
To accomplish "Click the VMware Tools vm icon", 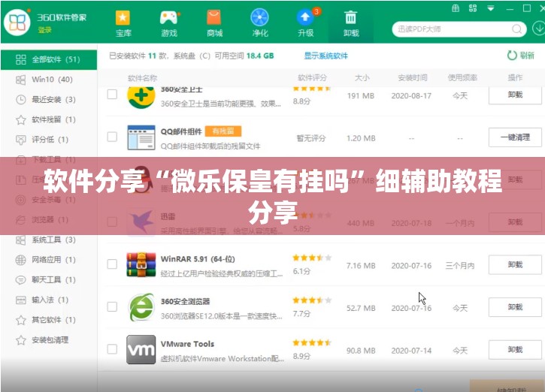I will [141, 350].
